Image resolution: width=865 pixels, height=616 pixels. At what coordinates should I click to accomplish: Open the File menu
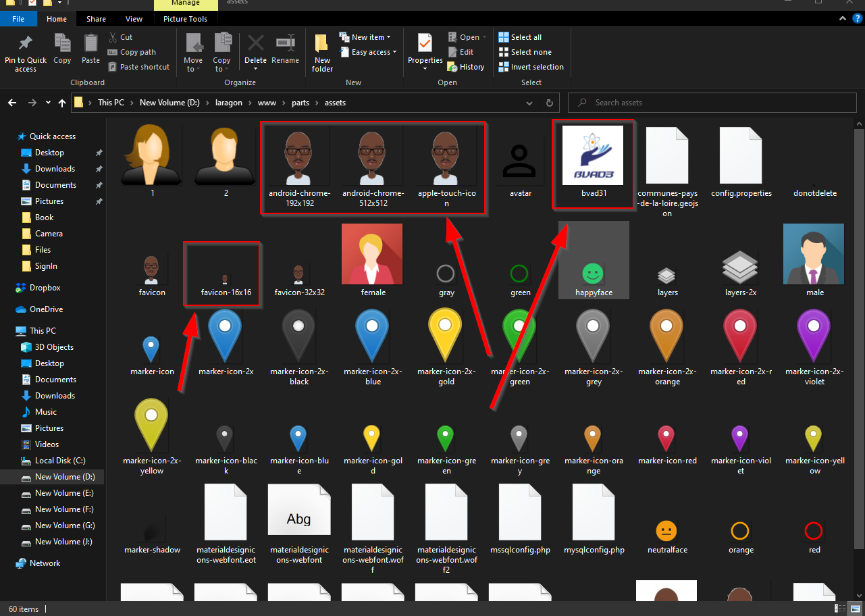18,19
